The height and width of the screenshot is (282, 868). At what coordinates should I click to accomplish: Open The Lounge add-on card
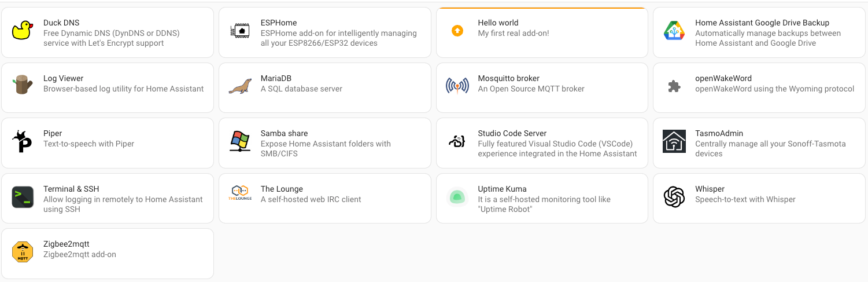[x=324, y=198]
